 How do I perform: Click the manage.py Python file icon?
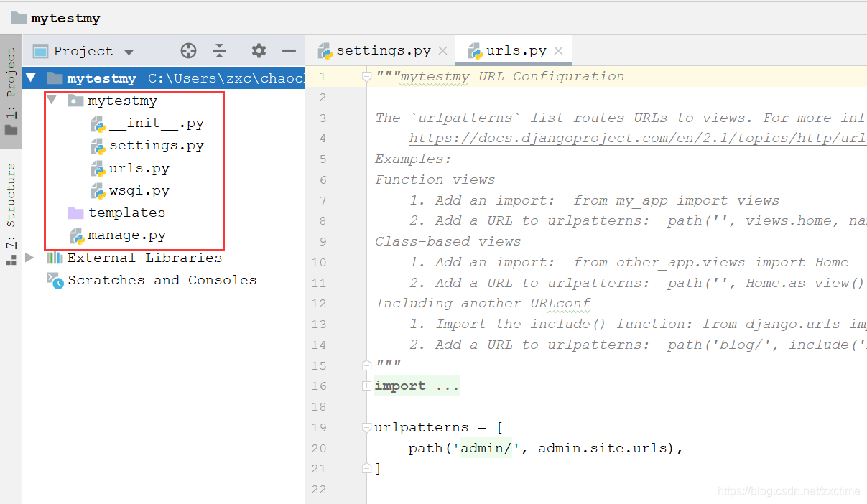(x=76, y=235)
